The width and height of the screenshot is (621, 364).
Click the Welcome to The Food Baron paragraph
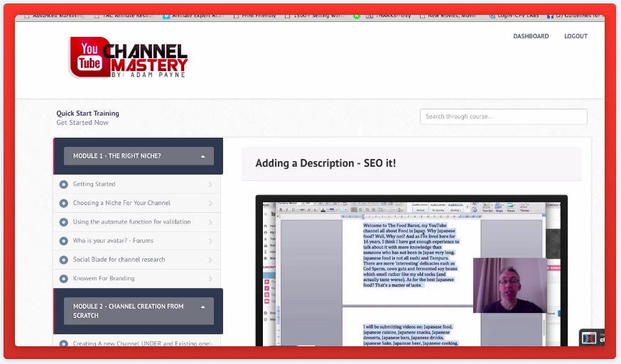[411, 255]
